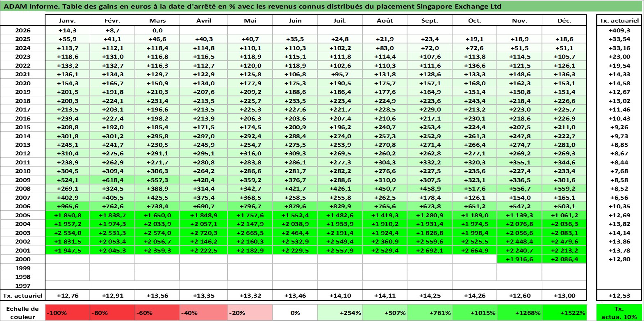Click the '+2 692,1' cell for Sept. 2001
This screenshot has height=321, width=644.
coord(430,250)
